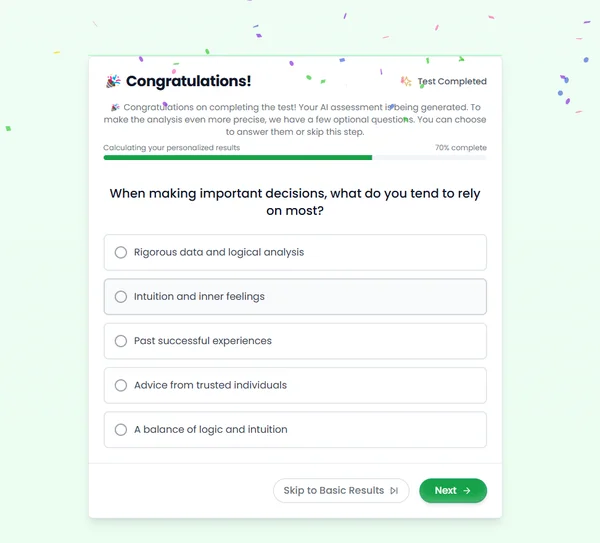Image resolution: width=600 pixels, height=543 pixels.
Task: Click 'Calculating your personalized results' label
Action: tap(171, 148)
